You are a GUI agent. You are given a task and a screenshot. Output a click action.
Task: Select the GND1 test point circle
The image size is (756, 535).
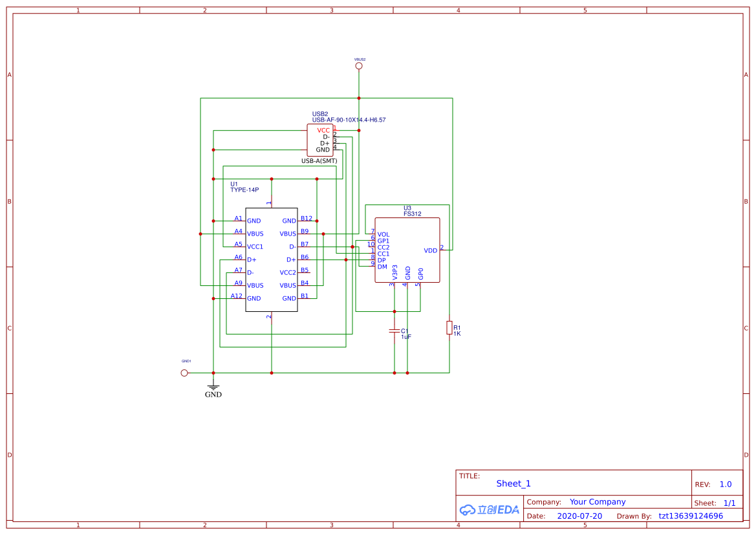[x=184, y=373]
